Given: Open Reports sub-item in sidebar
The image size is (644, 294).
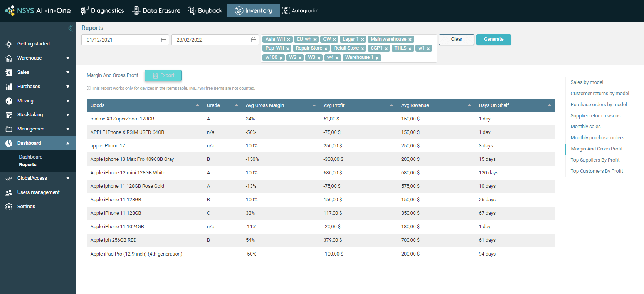Looking at the screenshot, I should click(28, 165).
